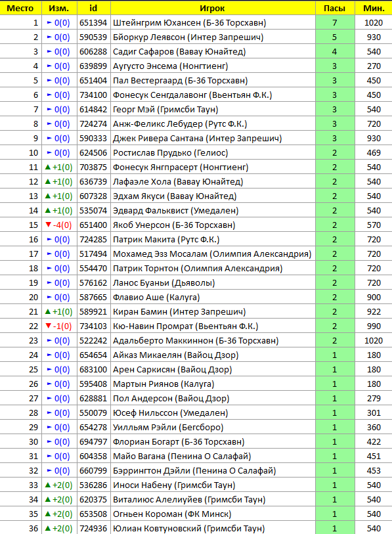Image resolution: width=392 pixels, height=534 pixels.
Task: Click the green up arrow for Иноси Набену
Action: [48, 485]
